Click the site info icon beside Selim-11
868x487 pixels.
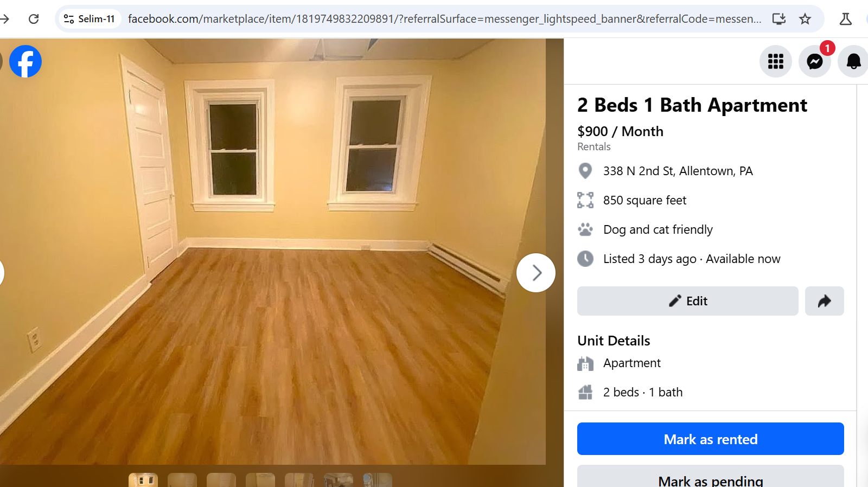click(69, 19)
